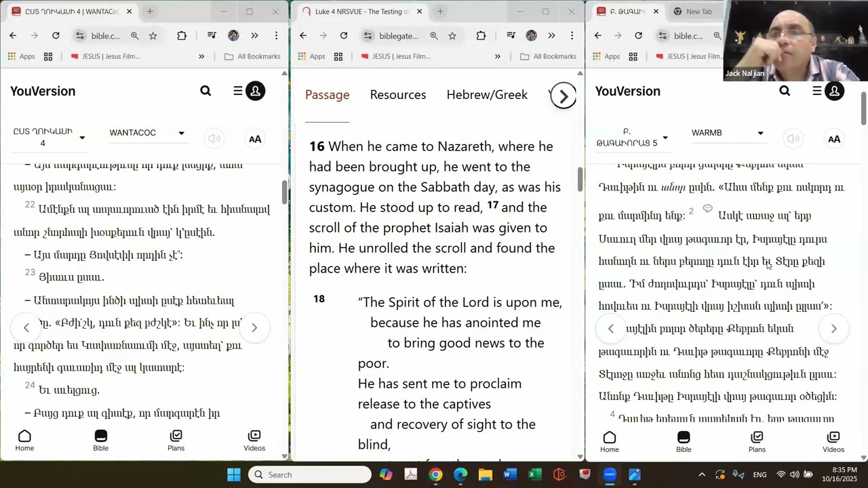Open WANTACOC version dropdown

pyautogui.click(x=146, y=133)
